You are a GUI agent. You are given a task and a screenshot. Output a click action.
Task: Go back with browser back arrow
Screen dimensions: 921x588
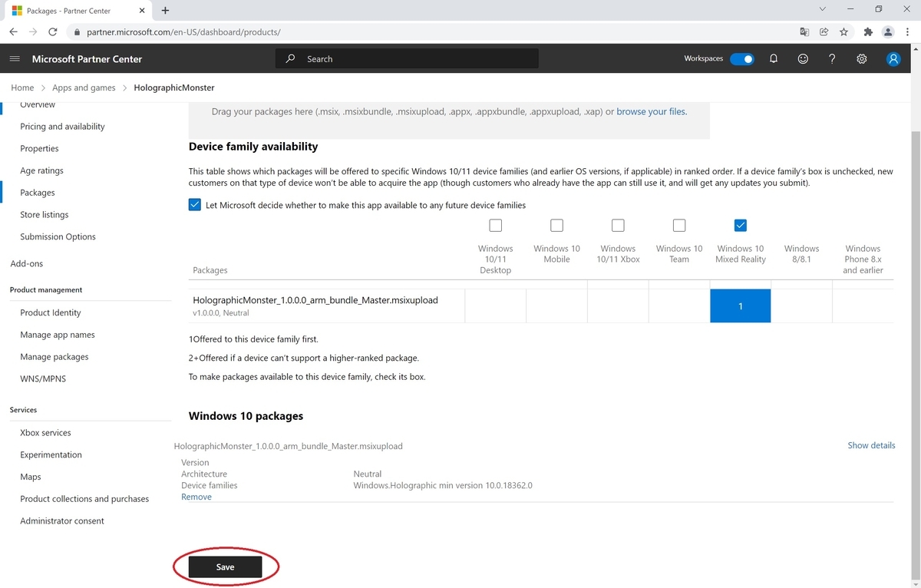(x=13, y=32)
